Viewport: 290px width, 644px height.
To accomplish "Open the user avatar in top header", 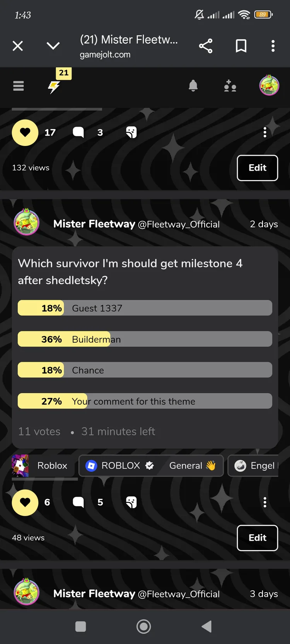I will click(x=269, y=85).
